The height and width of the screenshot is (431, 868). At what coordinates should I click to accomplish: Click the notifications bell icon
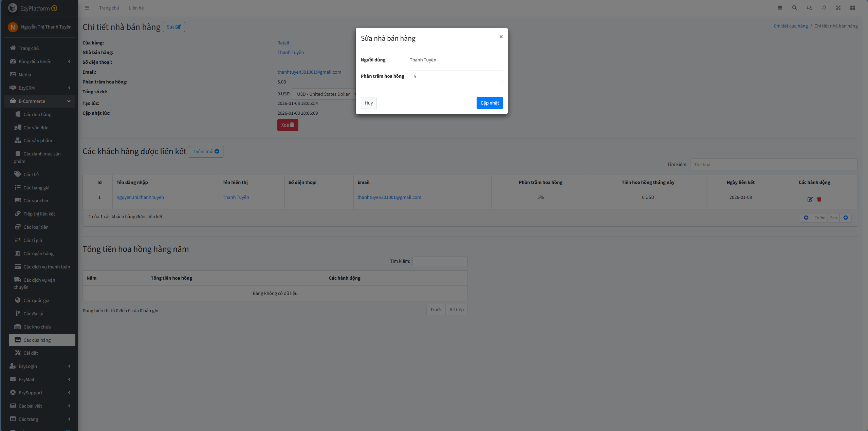coord(824,8)
